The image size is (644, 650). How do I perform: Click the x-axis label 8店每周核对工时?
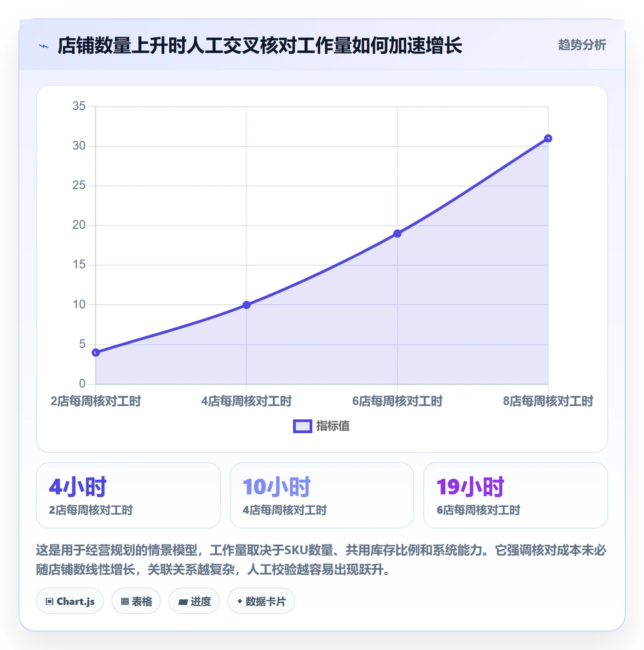[x=548, y=401]
